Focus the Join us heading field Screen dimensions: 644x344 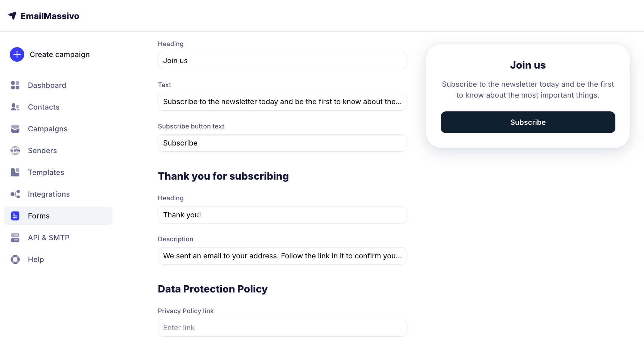pyautogui.click(x=282, y=61)
